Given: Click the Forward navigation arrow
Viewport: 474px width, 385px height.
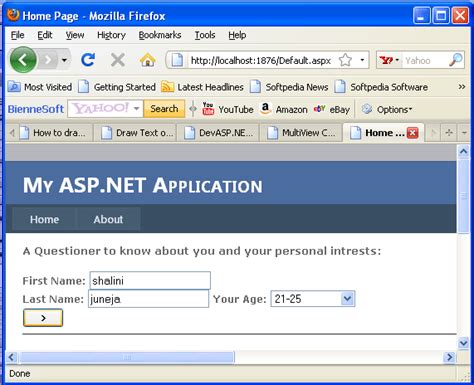Looking at the screenshot, I should (x=48, y=60).
